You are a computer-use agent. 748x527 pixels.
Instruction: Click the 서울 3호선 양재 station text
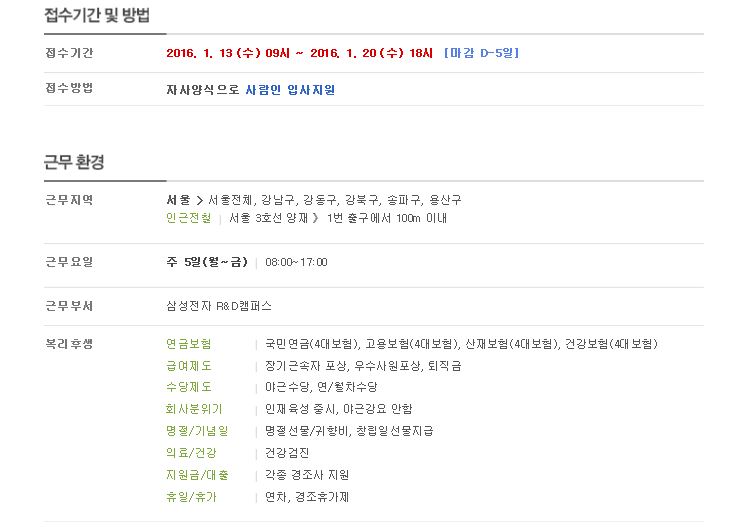click(x=269, y=218)
